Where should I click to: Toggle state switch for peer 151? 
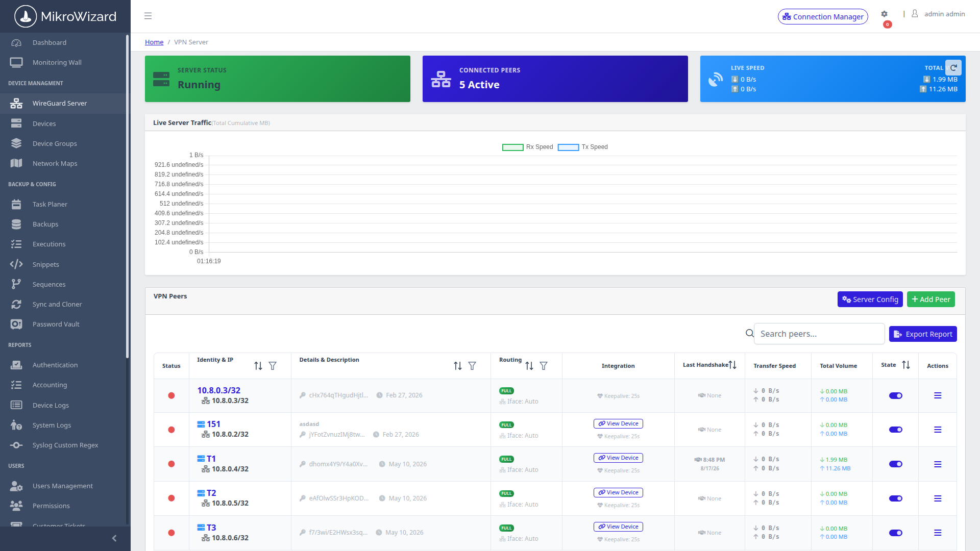pos(896,430)
